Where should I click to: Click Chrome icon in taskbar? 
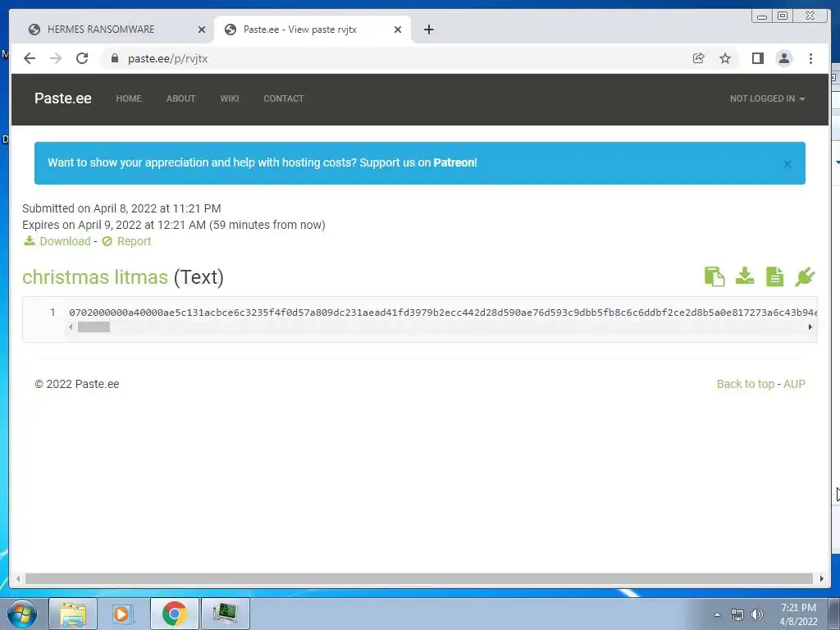(x=174, y=614)
